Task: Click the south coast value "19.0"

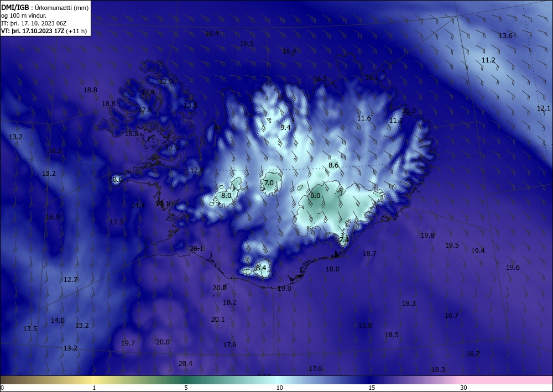Action: (x=284, y=289)
